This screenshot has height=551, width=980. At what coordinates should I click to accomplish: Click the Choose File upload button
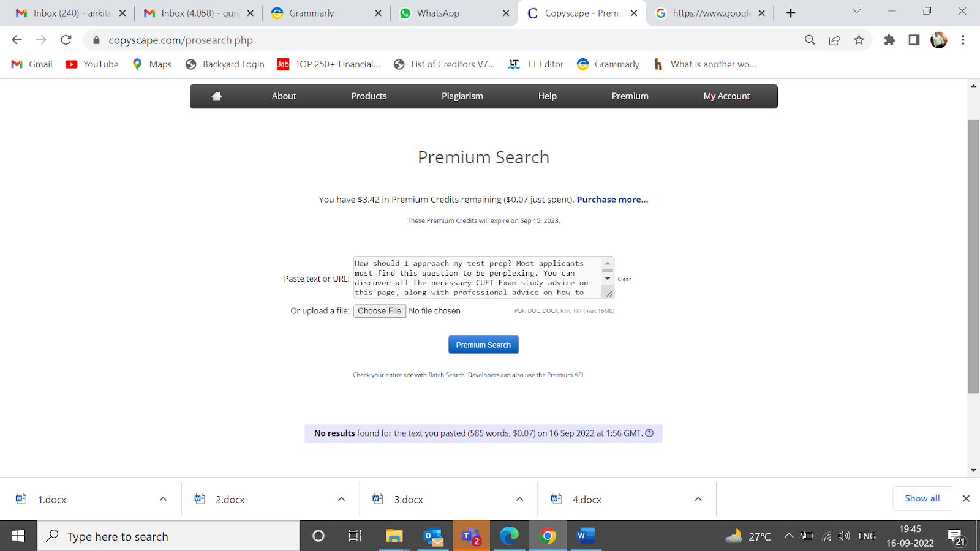(x=380, y=311)
